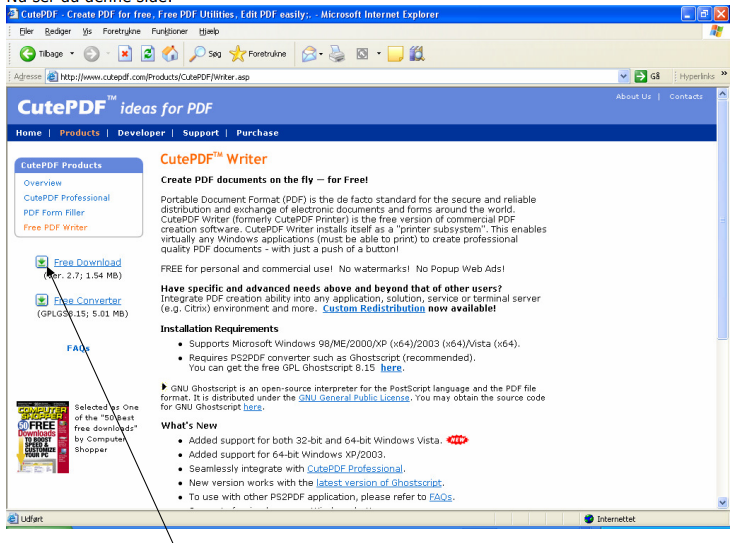The width and height of the screenshot is (736, 543).
Task: Click the Tilbage back arrow icon
Action: click(x=27, y=54)
